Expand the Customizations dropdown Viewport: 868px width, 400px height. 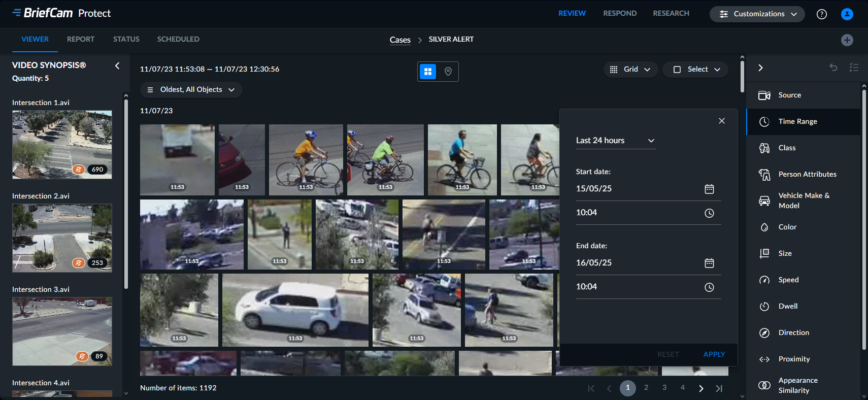(x=757, y=14)
